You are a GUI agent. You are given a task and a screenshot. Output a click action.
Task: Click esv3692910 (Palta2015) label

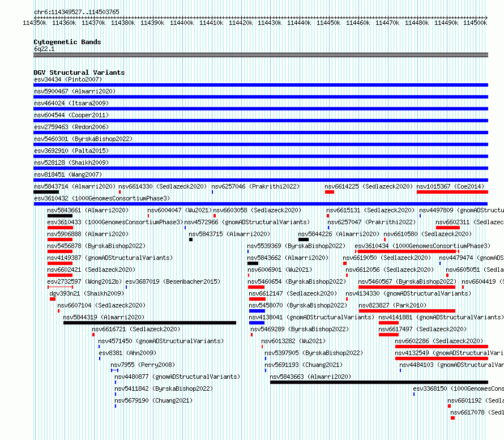(71, 151)
